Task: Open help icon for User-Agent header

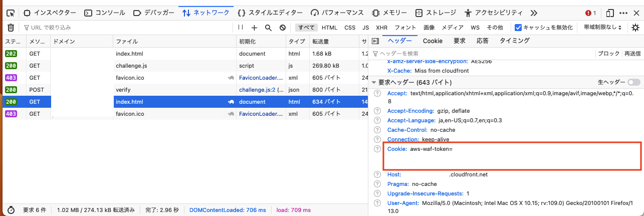Action: pos(377,203)
